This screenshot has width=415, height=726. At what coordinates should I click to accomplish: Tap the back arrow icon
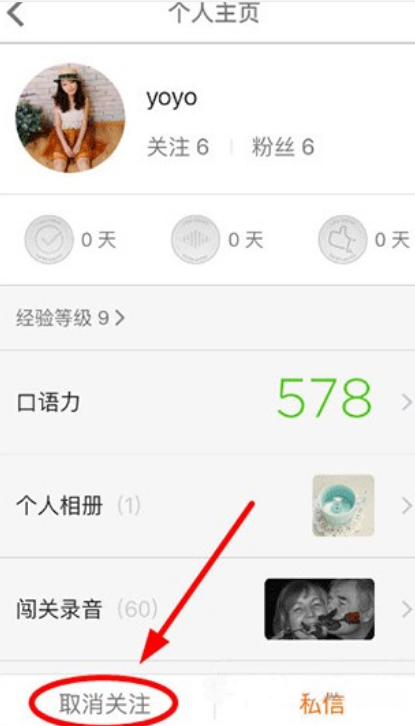pyautogui.click(x=15, y=14)
